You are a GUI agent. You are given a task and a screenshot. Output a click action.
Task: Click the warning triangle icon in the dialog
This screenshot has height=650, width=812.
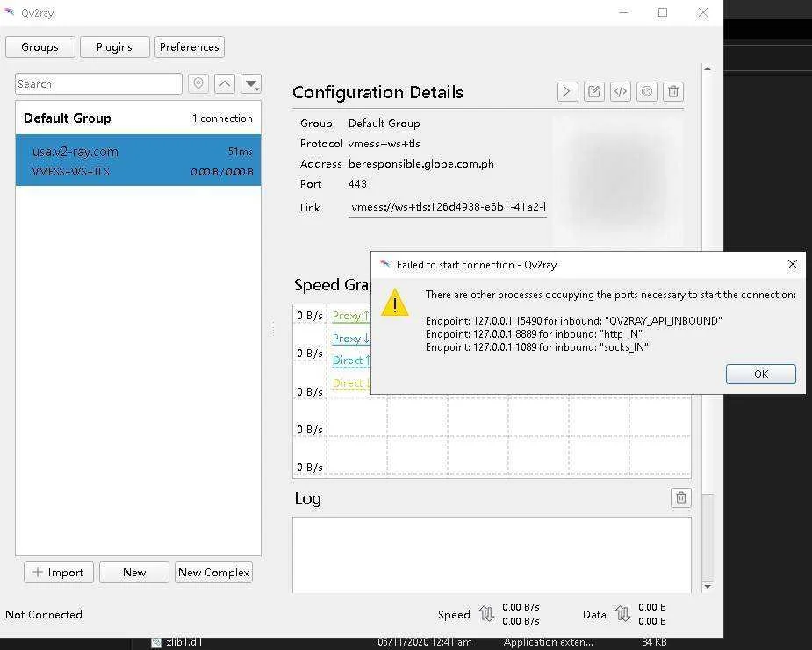(x=395, y=303)
